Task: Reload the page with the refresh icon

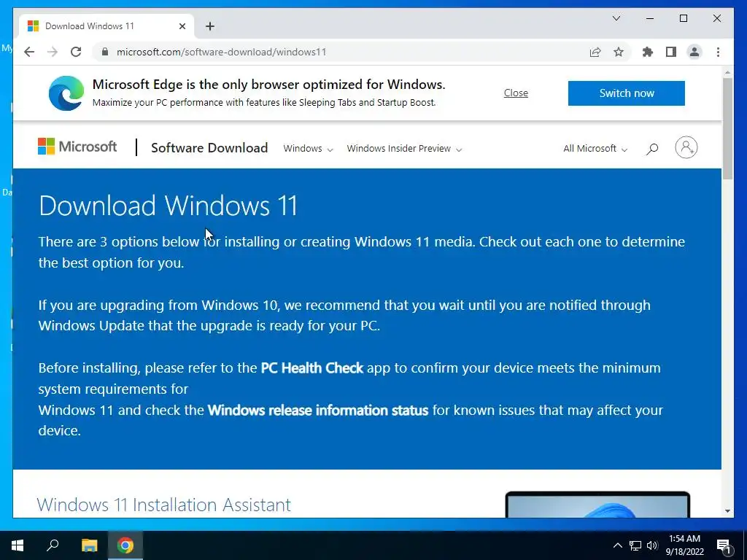Action: point(76,52)
